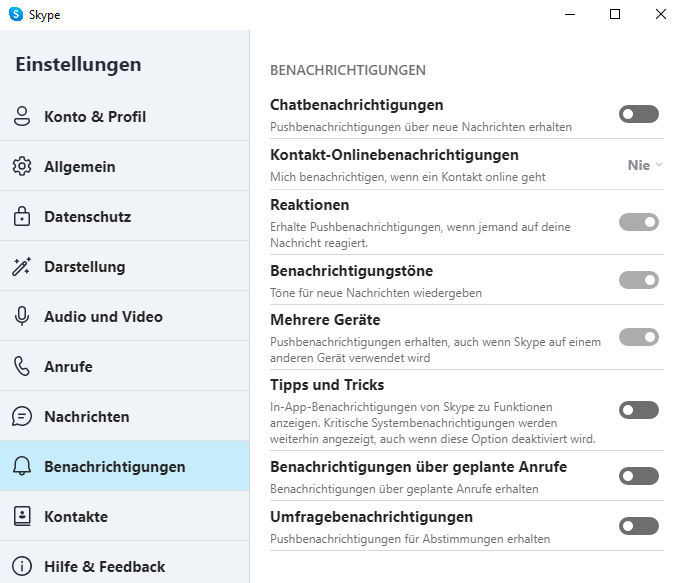Enable Benachrichtigungen über geplante Anrufe toggle
This screenshot has width=684, height=583.
(639, 476)
